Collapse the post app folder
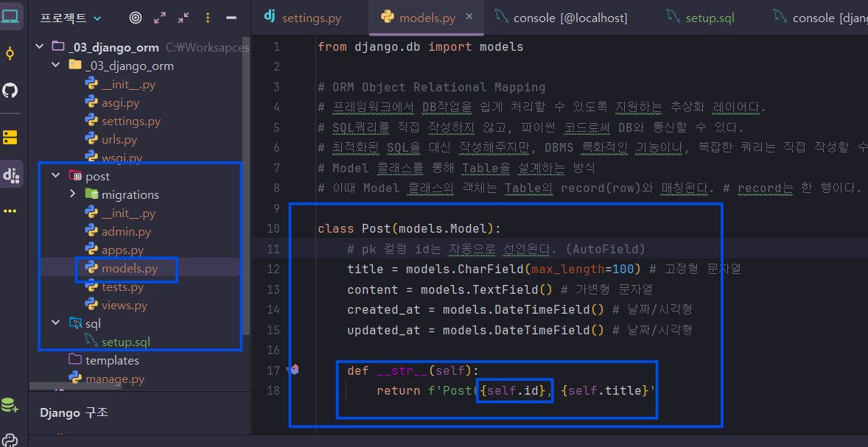Screen dimensions: 868x447 55,176
